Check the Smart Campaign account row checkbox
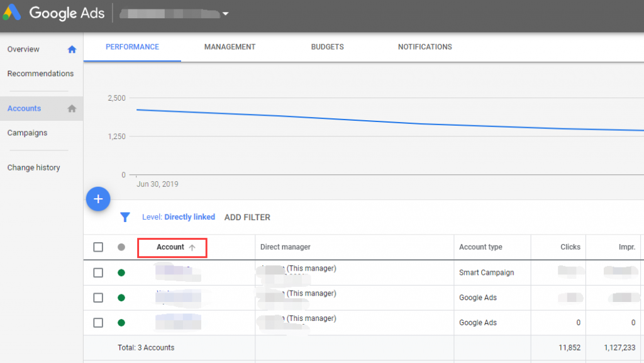 coord(98,272)
